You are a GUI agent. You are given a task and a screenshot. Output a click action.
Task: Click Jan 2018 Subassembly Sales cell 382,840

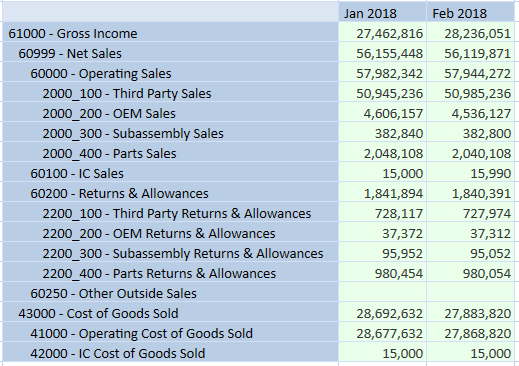click(x=382, y=132)
